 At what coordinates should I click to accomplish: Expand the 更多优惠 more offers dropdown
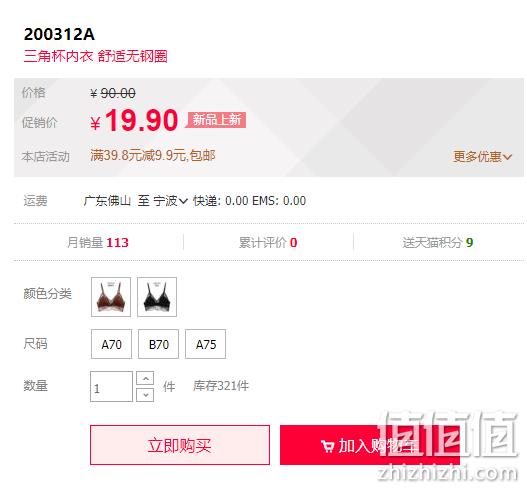[482, 157]
